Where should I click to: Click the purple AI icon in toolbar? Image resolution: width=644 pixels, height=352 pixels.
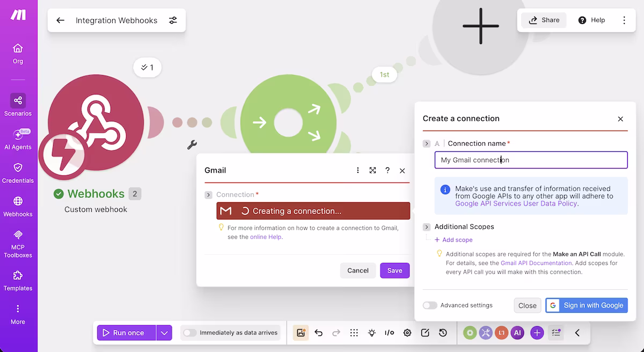coord(517,333)
